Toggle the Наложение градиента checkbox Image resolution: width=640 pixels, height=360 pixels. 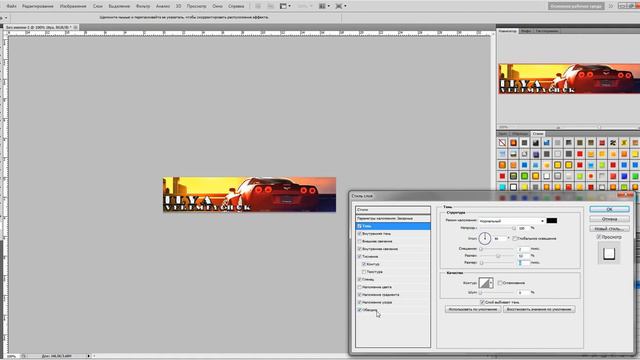pos(360,294)
